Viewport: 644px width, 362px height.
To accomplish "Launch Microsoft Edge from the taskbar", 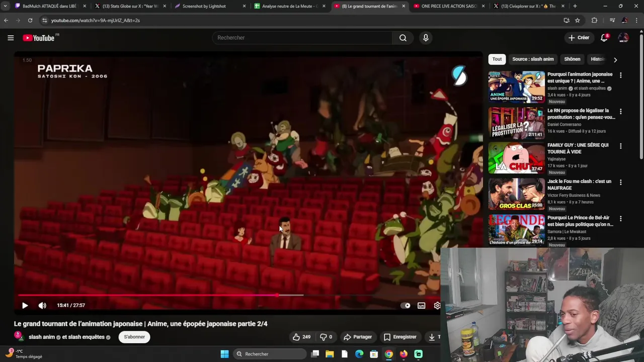I will pos(359,354).
